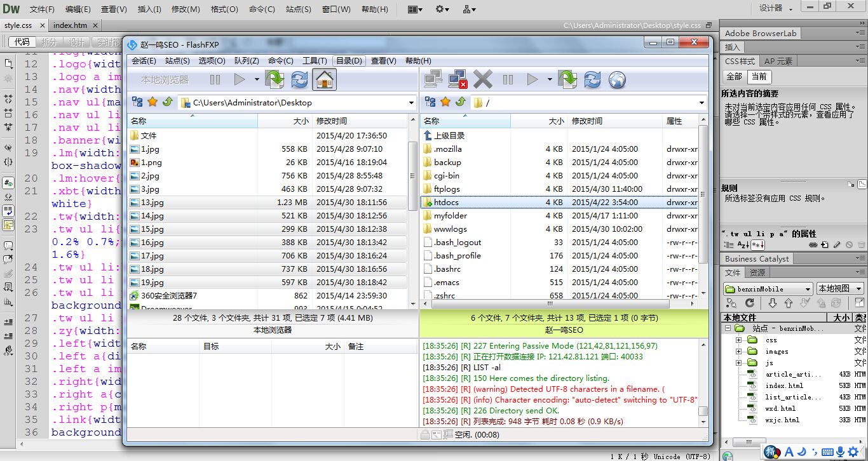Click the globe icon in remote toolbar

[617, 80]
